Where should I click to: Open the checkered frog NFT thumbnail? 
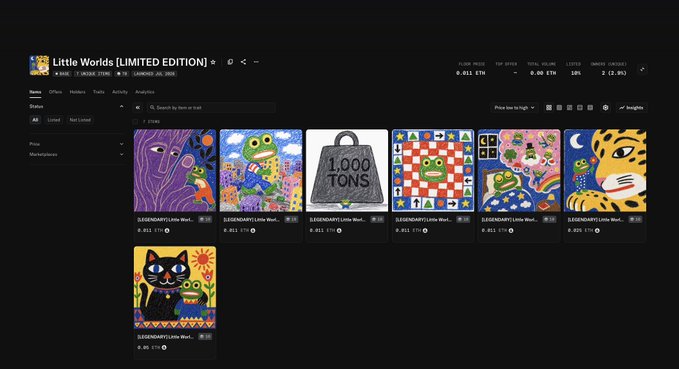coord(433,170)
